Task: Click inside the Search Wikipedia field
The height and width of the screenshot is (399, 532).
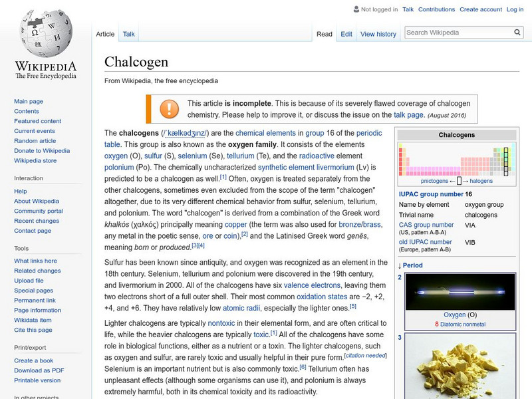Action: coord(459,33)
